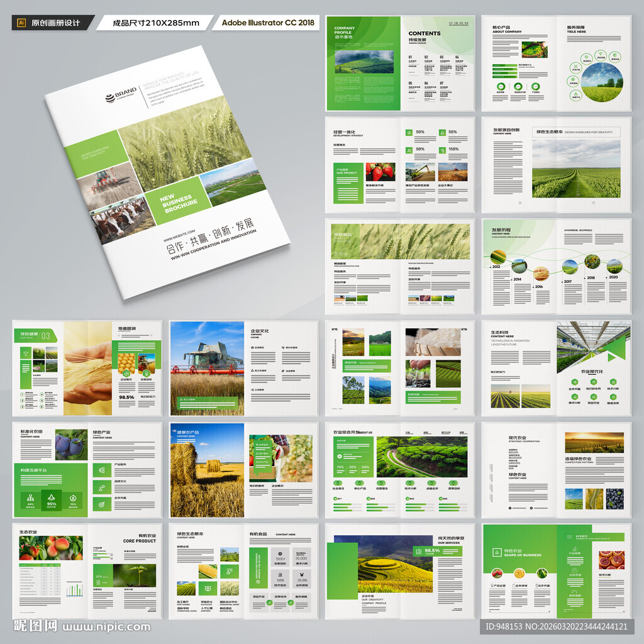Image resolution: width=644 pixels, height=644 pixels.
Task: Select the plums photo
Action: 71,445
